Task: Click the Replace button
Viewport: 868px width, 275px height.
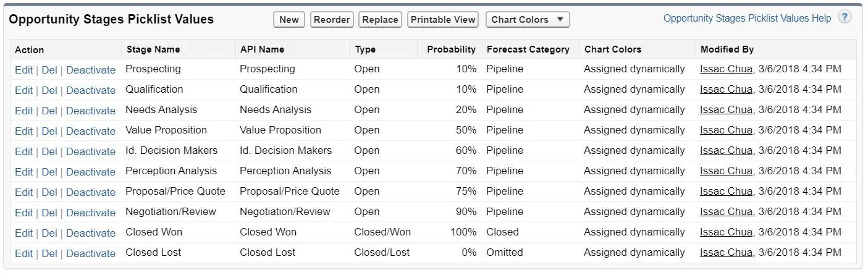Action: (x=380, y=20)
